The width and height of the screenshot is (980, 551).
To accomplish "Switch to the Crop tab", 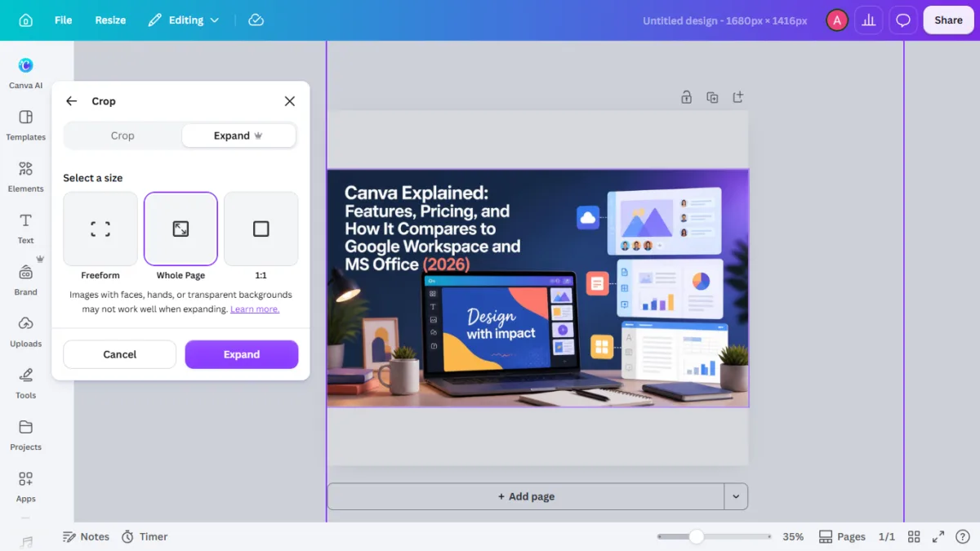I will tap(122, 136).
